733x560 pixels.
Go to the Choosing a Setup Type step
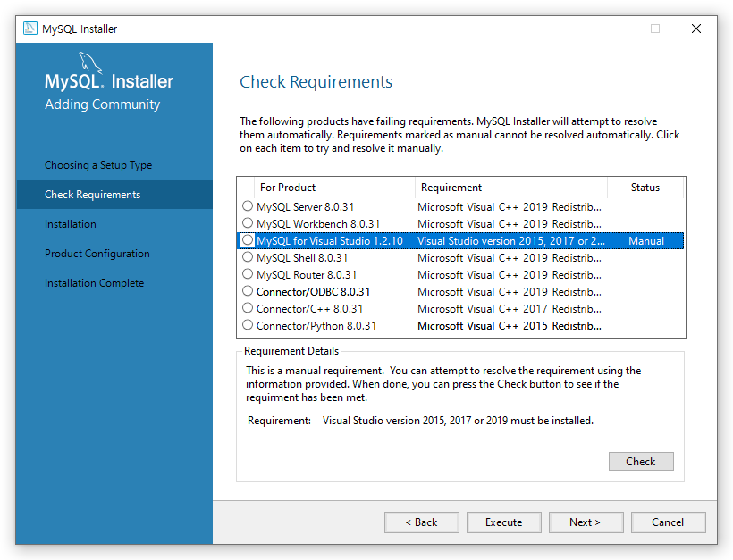[x=98, y=165]
